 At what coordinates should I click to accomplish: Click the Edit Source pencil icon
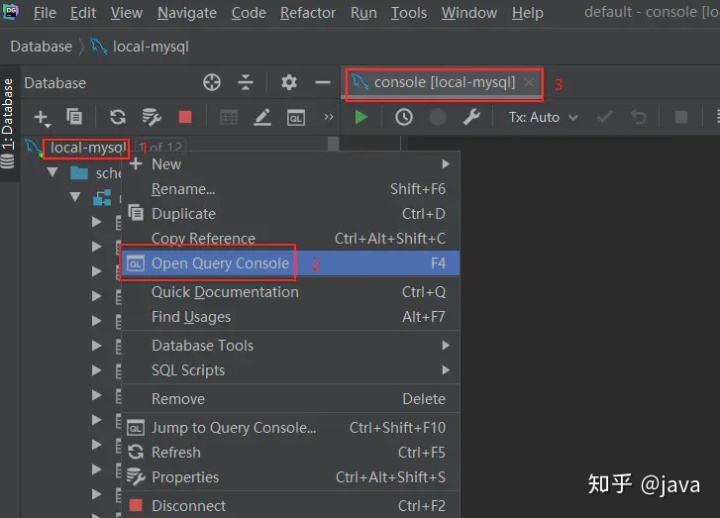(x=262, y=118)
